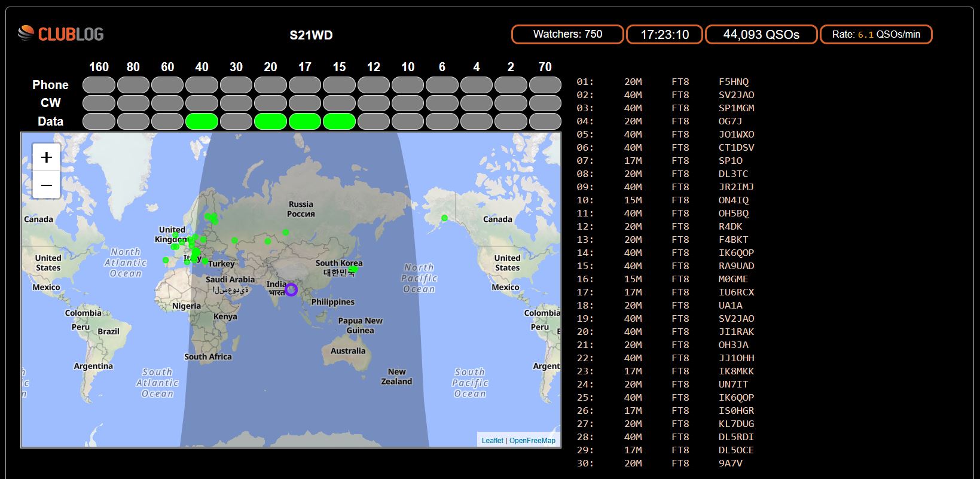This screenshot has height=479, width=980.
Task: Click the green dot near South Korea
Action: pyautogui.click(x=353, y=269)
